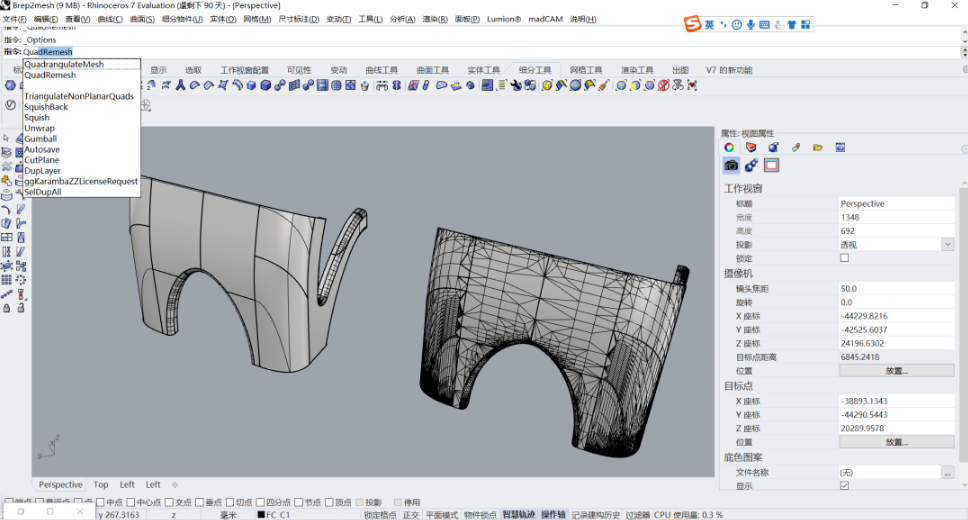The width and height of the screenshot is (968, 520).
Task: Choose TriangulateNonPlanarQuads from autocomplete list
Action: click(81, 96)
